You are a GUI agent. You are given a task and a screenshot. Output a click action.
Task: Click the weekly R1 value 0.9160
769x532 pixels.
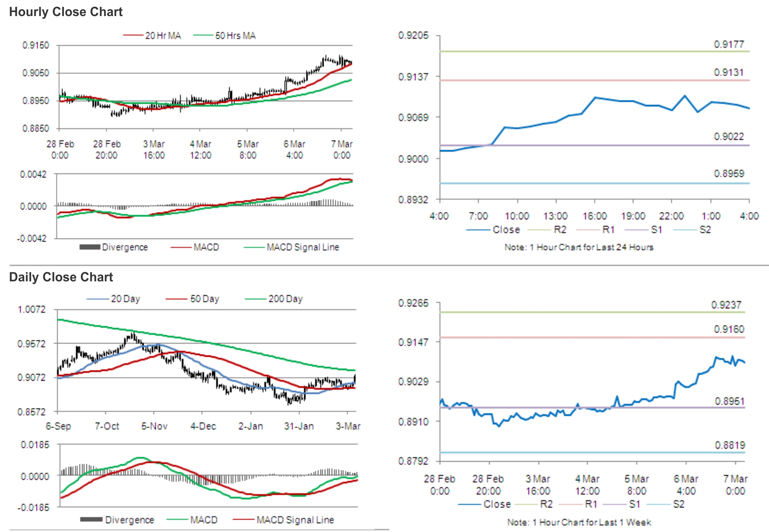pos(729,329)
